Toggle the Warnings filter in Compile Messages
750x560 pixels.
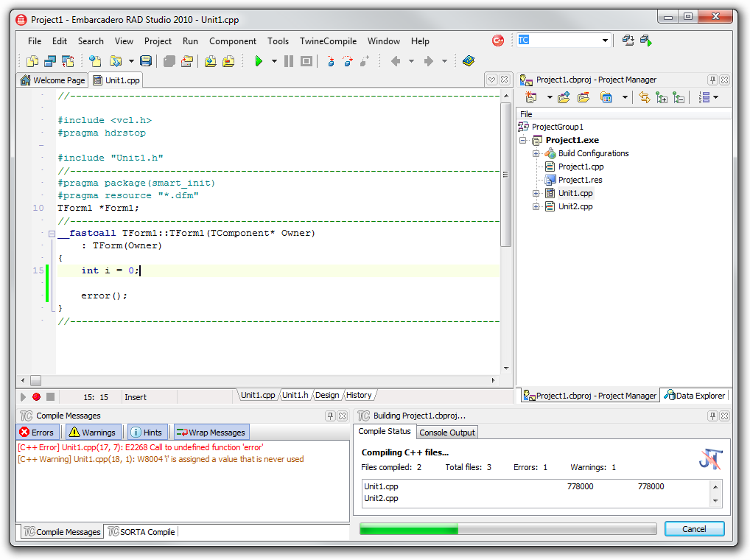point(94,432)
